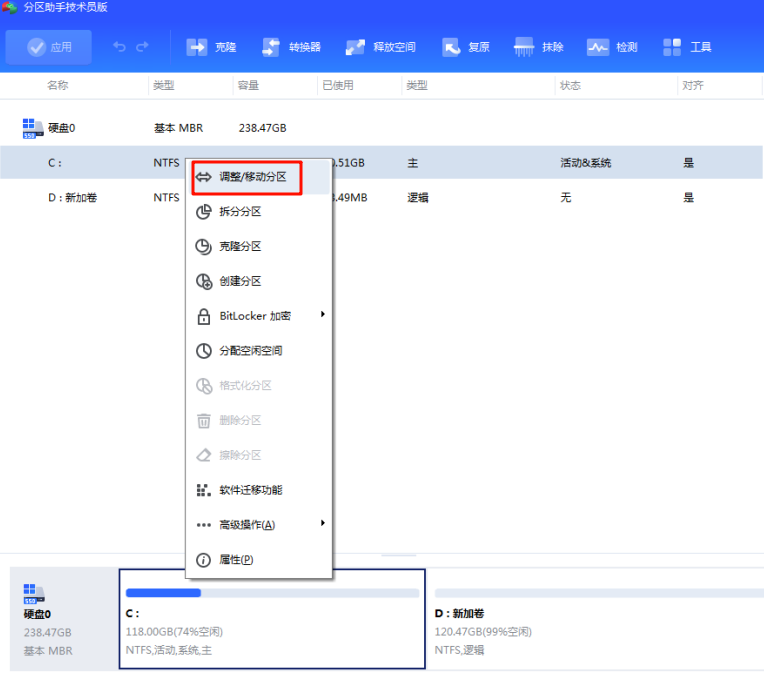This screenshot has width=764, height=673.
Task: Expand the BitLocker 加密 submenu
Action: click(258, 316)
